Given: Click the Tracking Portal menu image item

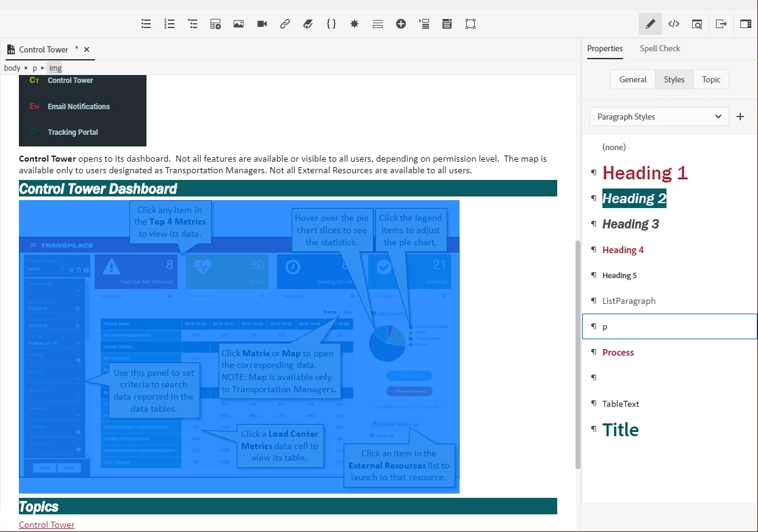Looking at the screenshot, I should (x=73, y=132).
